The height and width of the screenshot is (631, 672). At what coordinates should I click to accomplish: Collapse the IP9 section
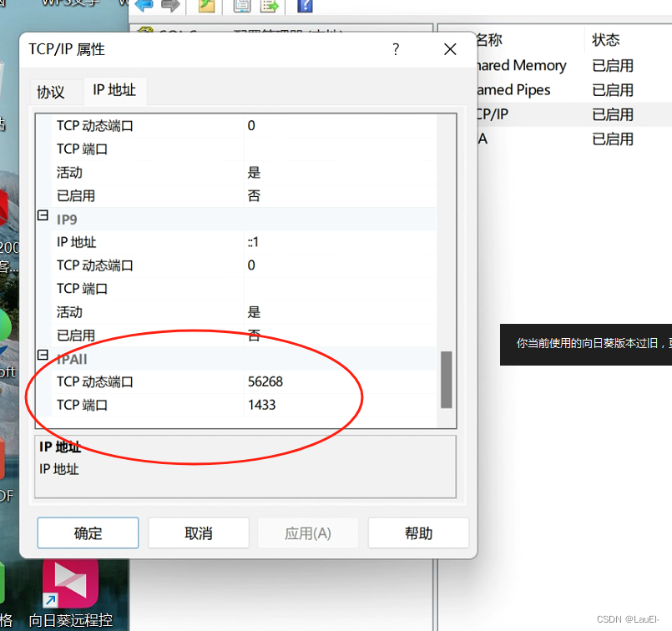(x=42, y=215)
